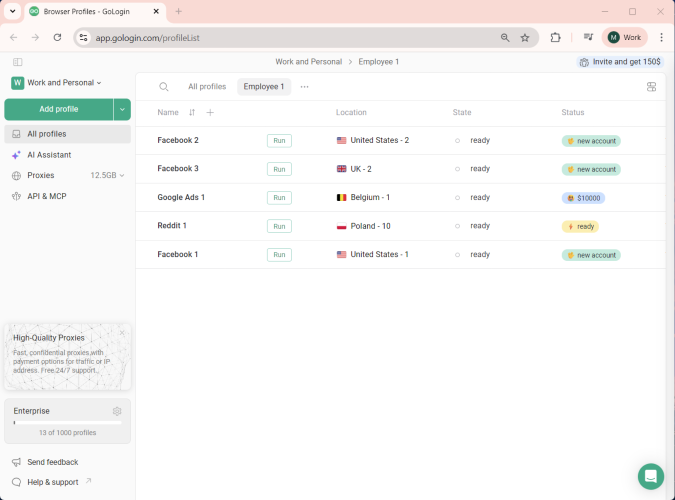Click Belgium - 1 proxy location
The height and width of the screenshot is (500, 675).
[x=363, y=197]
